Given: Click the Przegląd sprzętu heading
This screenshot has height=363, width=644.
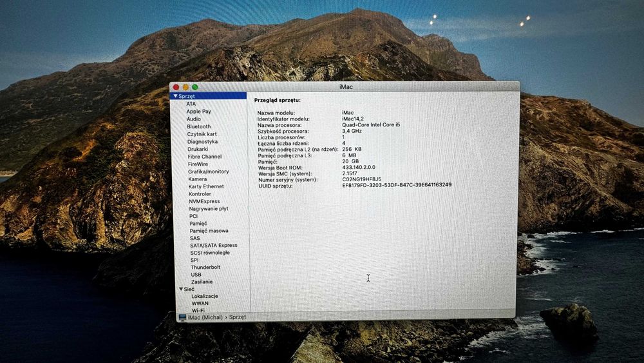Looking at the screenshot, I should (277, 100).
